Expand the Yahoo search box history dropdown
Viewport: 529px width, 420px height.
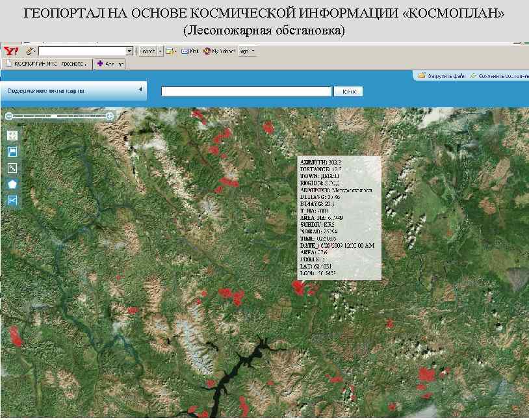coord(129,51)
